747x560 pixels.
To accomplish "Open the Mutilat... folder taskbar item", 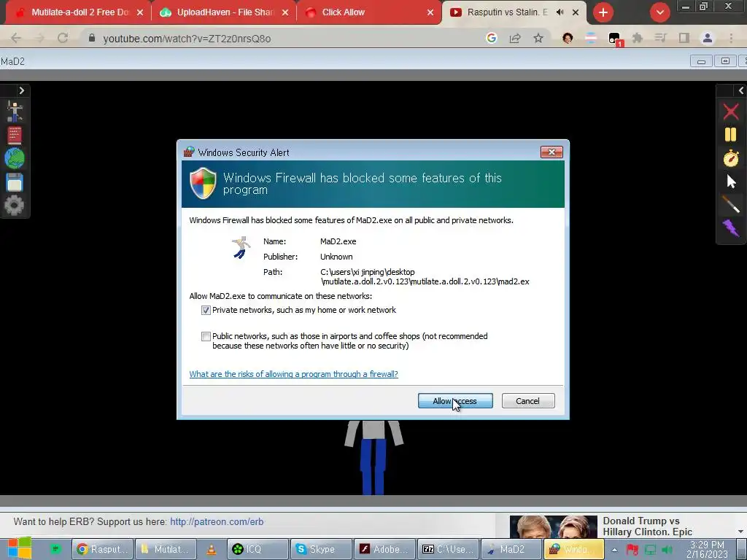I will [166, 549].
